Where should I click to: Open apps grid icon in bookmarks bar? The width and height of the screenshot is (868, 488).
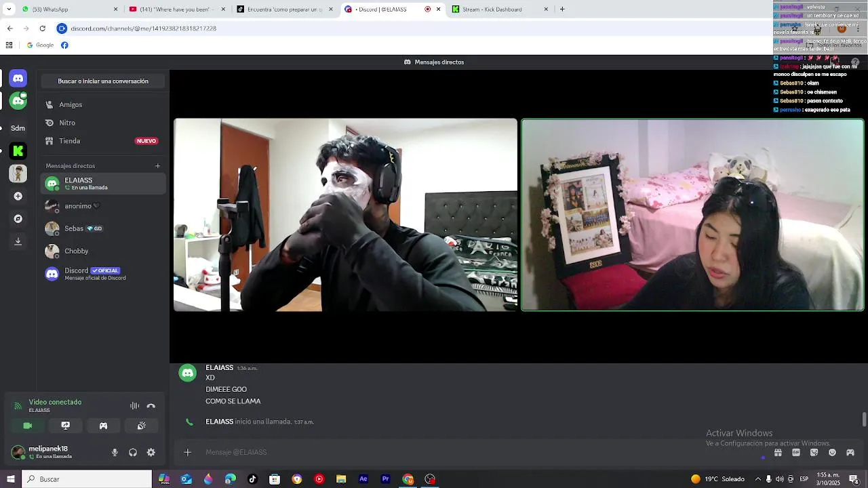(x=9, y=45)
